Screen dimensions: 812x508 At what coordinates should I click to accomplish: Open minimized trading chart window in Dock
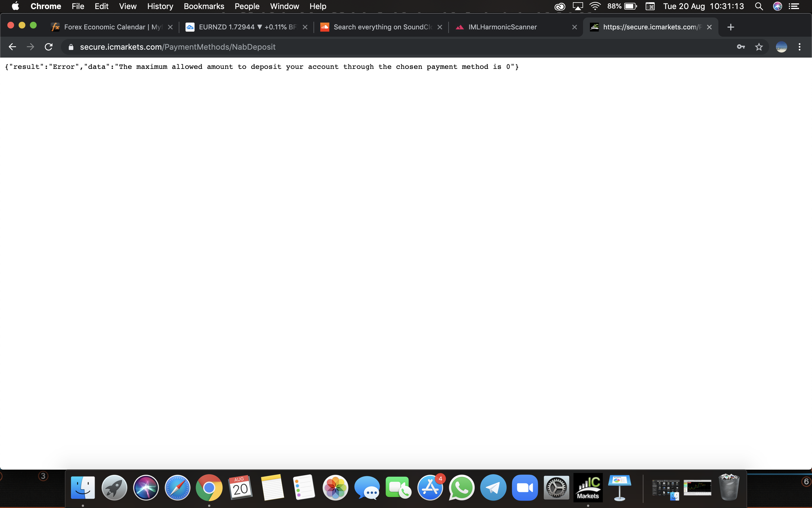[x=697, y=487]
